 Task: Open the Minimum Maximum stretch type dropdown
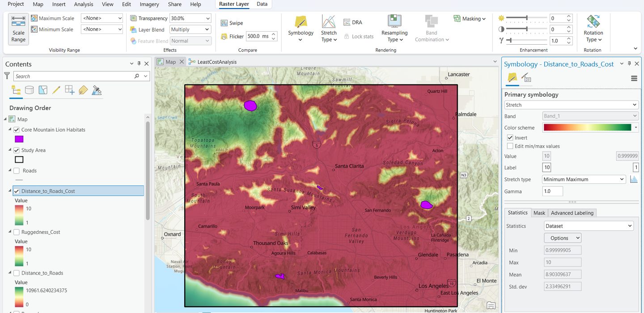point(584,179)
